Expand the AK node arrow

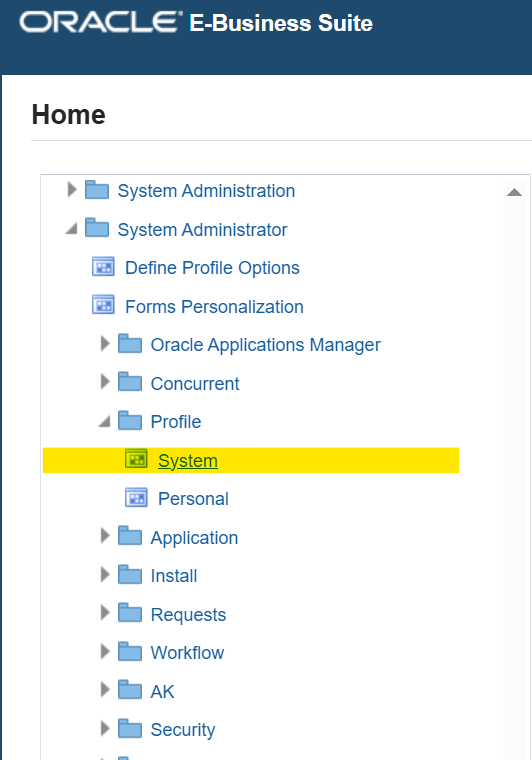tap(105, 690)
